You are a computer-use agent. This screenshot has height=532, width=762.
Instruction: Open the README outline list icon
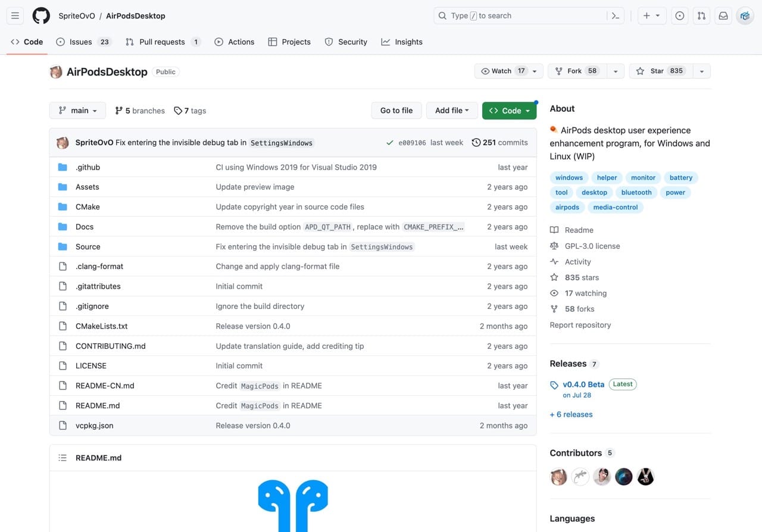(63, 458)
